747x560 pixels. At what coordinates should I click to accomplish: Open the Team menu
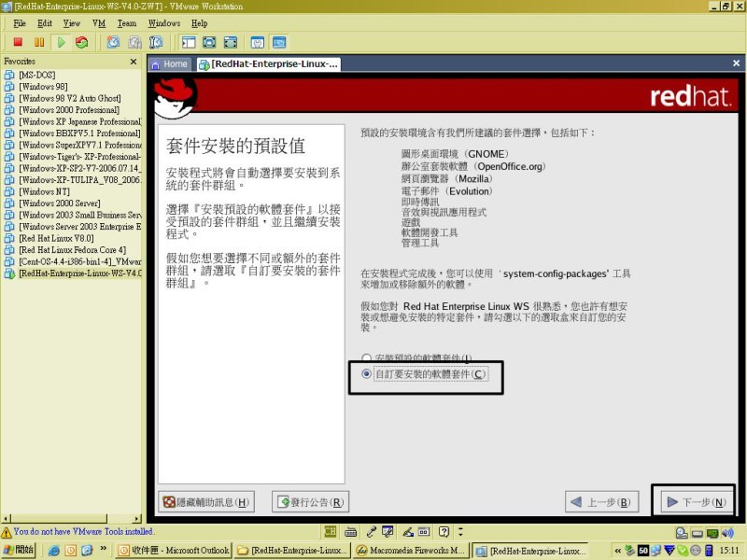click(127, 23)
